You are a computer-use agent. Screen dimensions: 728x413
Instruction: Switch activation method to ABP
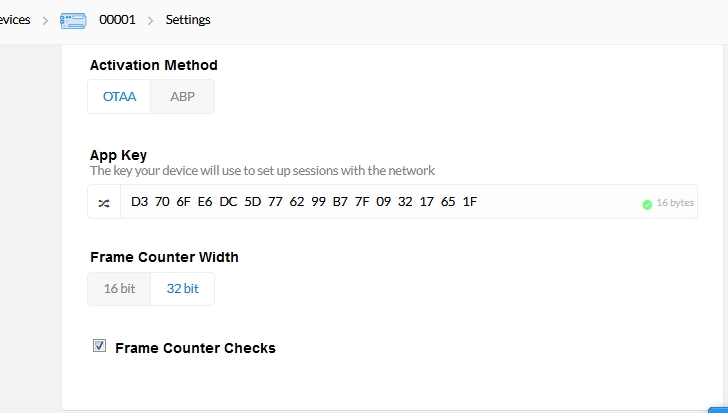[x=182, y=97]
